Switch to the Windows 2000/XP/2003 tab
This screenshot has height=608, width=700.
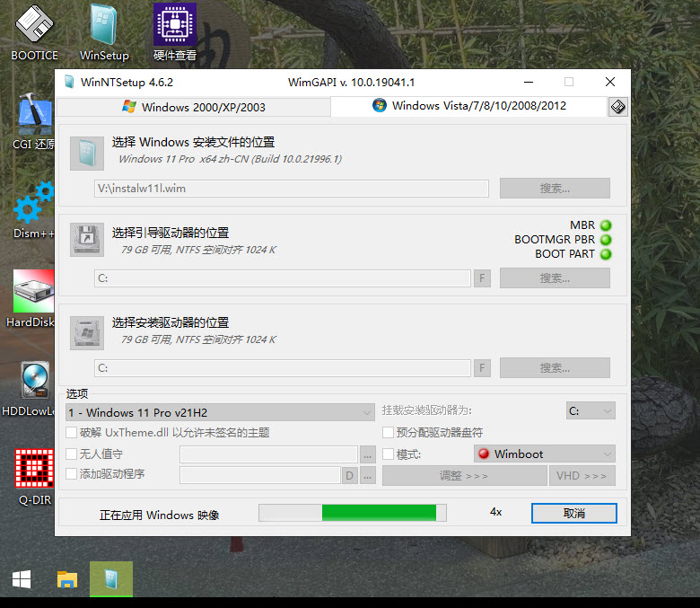click(x=194, y=107)
